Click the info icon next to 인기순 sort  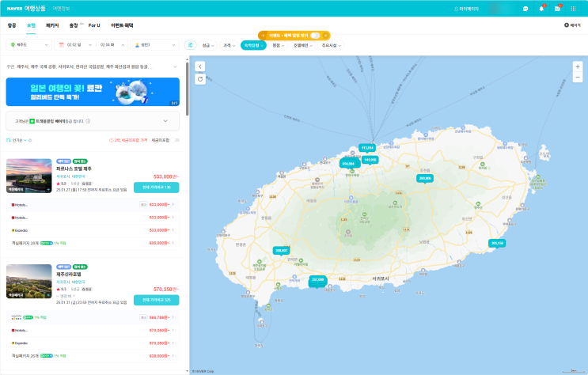tap(30, 140)
